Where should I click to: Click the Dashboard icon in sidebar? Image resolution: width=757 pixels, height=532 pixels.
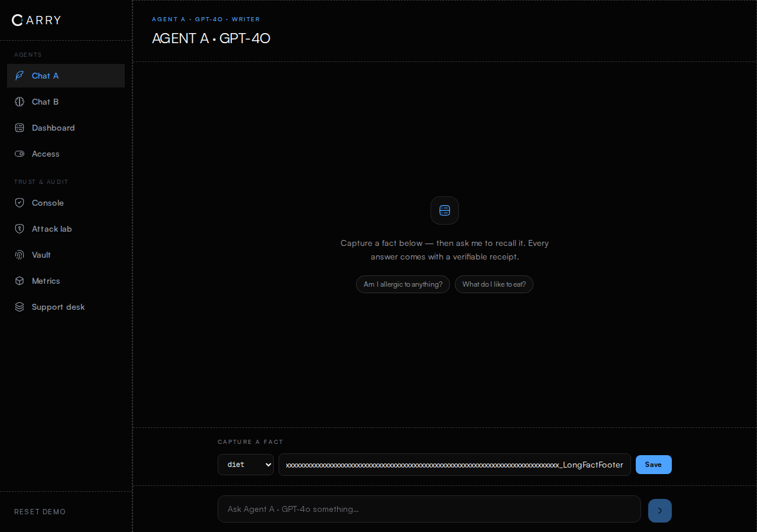(x=20, y=128)
